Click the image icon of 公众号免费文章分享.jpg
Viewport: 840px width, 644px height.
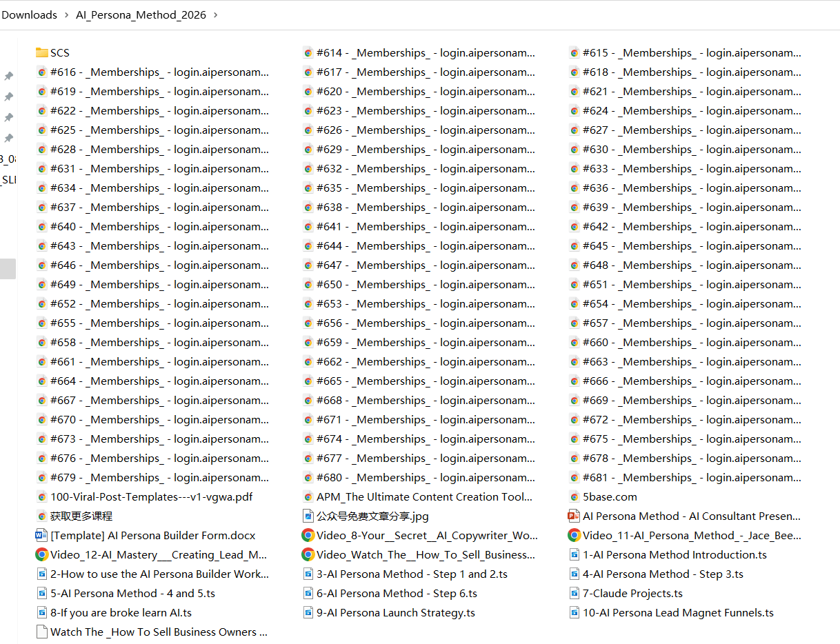pos(308,516)
